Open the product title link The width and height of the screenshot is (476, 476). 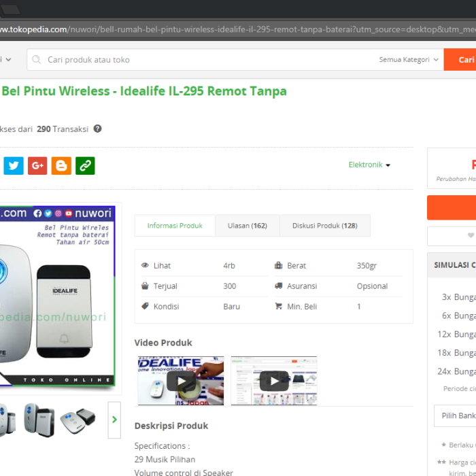click(x=144, y=91)
